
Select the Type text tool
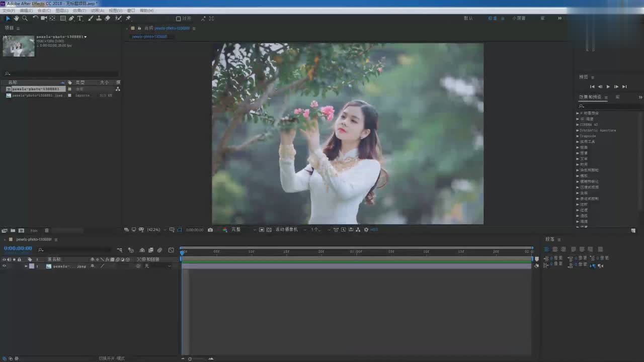(x=79, y=18)
